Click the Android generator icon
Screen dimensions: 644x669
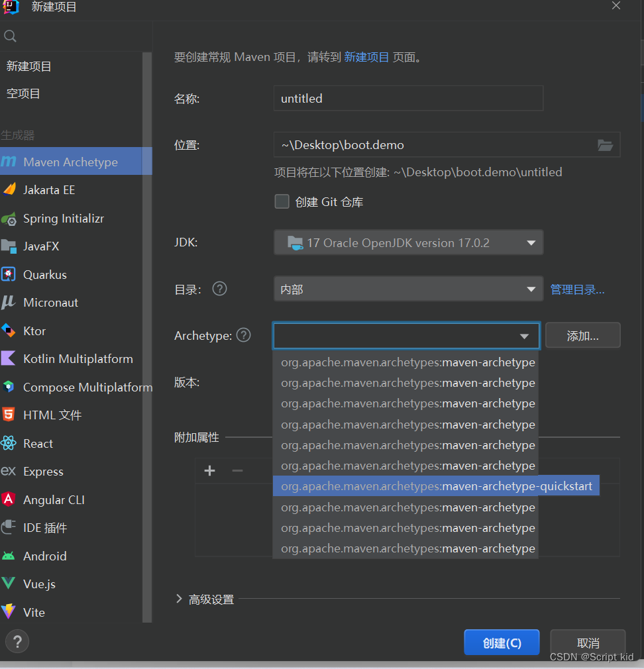coord(9,556)
